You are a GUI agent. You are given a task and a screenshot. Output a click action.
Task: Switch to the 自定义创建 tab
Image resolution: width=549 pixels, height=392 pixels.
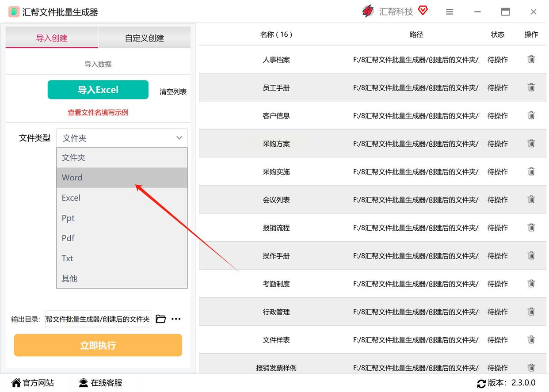point(145,38)
